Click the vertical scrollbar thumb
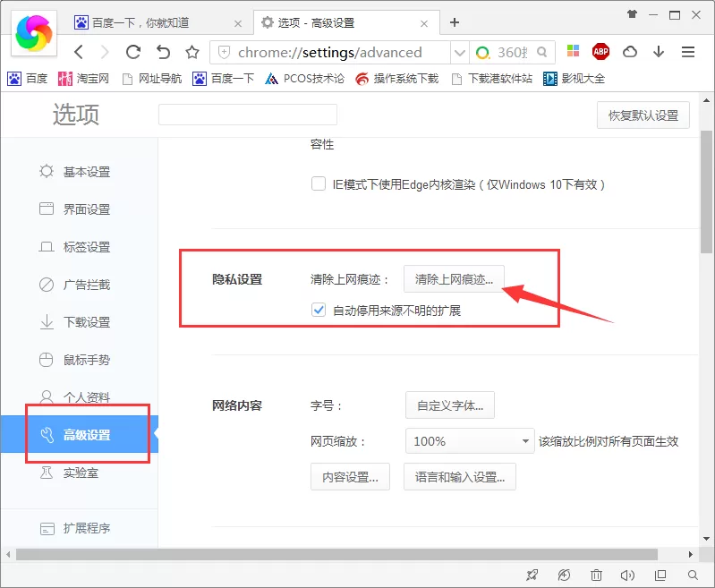Viewport: 715px width, 588px height. click(x=706, y=192)
